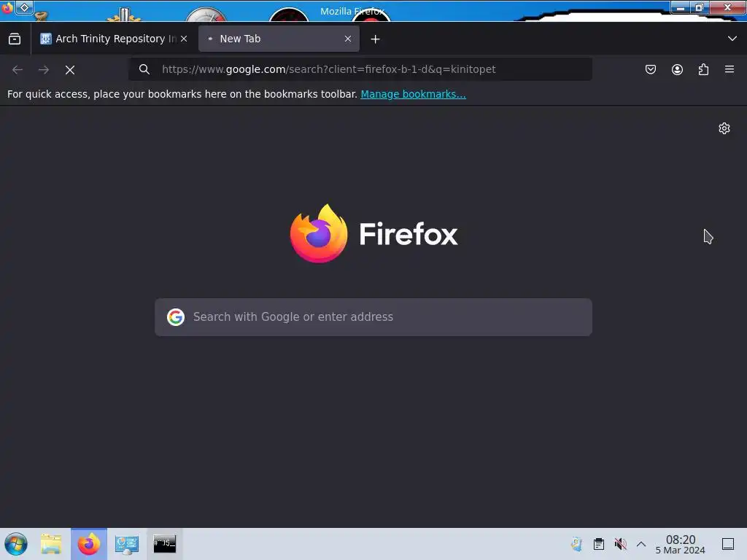Personalize new tab with gear icon
The image size is (747, 560).
(x=724, y=128)
